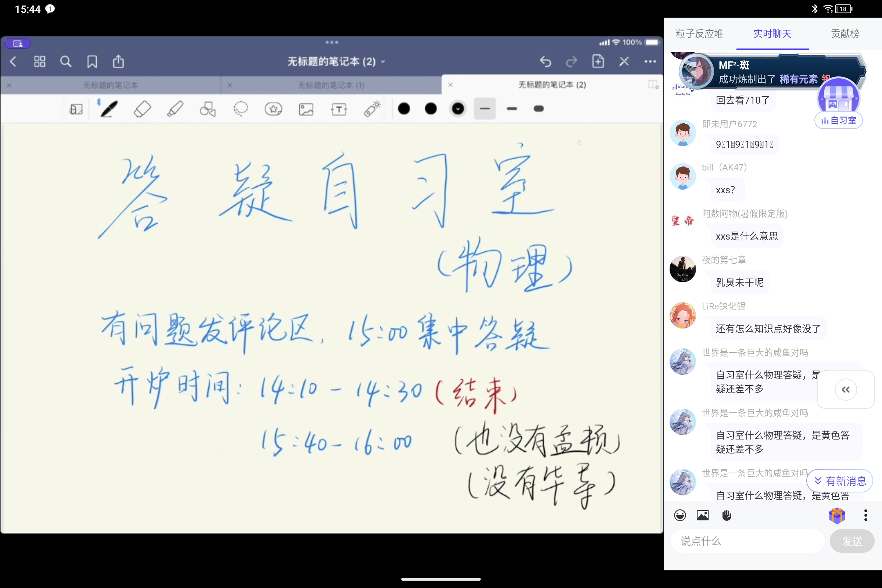Open the gift box icon

click(837, 515)
